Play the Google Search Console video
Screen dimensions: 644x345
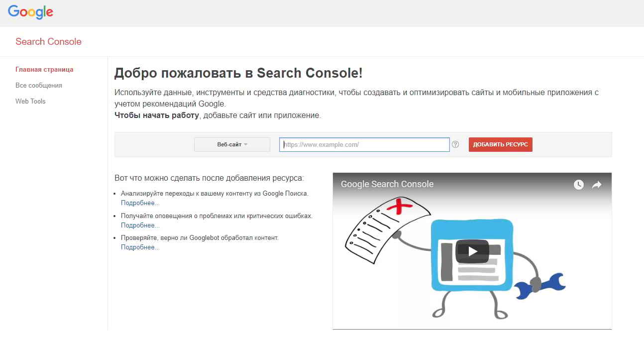472,251
